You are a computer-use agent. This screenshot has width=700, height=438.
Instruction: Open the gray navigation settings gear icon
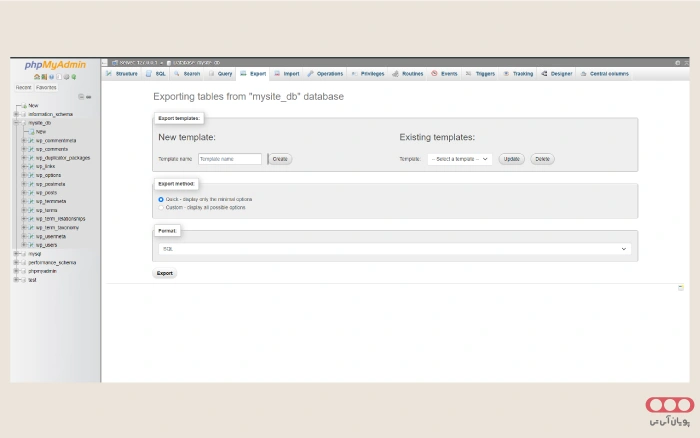[66, 77]
